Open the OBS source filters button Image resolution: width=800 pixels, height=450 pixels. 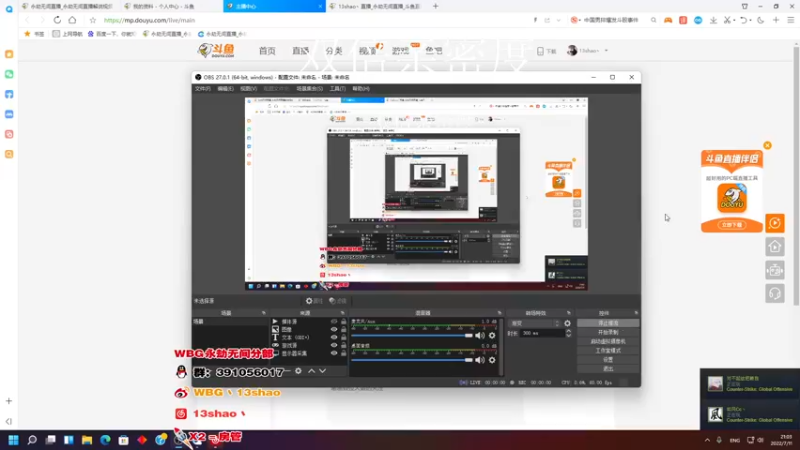[x=338, y=301]
